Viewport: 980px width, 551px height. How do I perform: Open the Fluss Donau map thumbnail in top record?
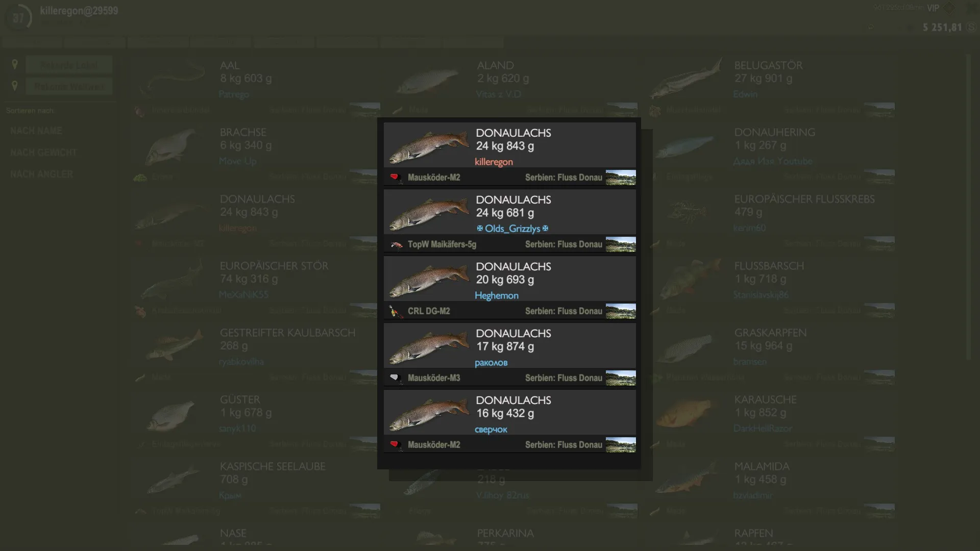(621, 178)
